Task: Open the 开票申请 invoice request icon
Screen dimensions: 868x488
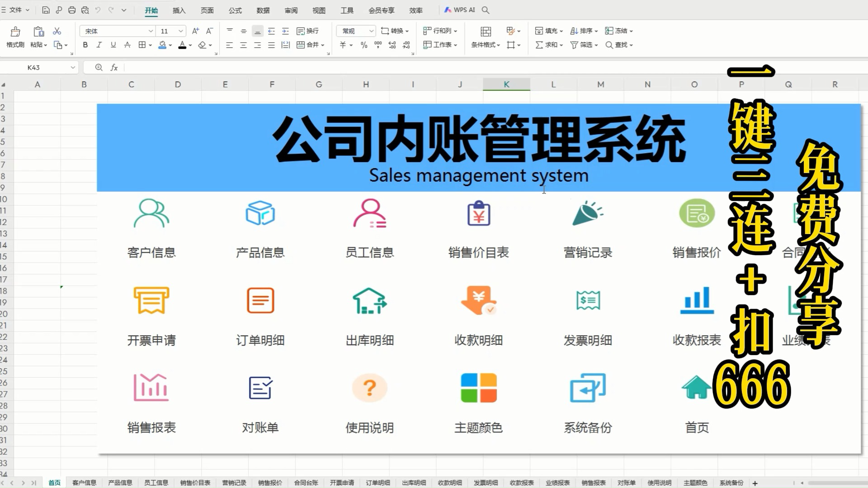Action: [x=151, y=300]
